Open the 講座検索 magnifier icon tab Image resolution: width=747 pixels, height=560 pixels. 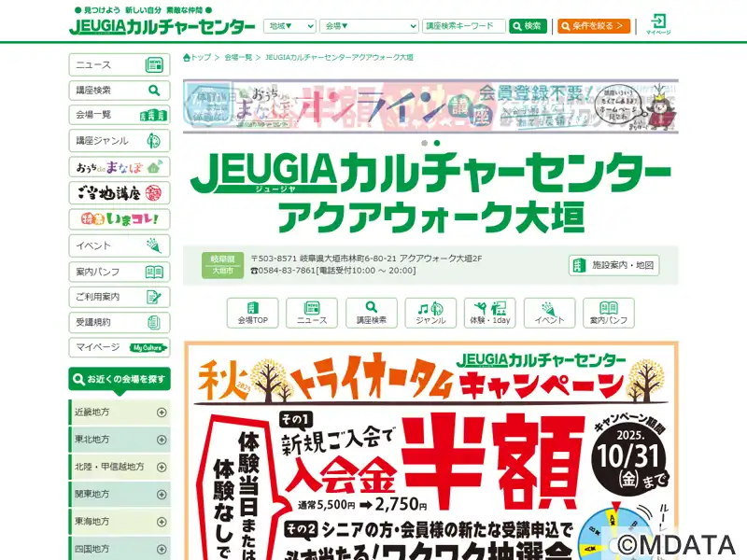pyautogui.click(x=371, y=313)
